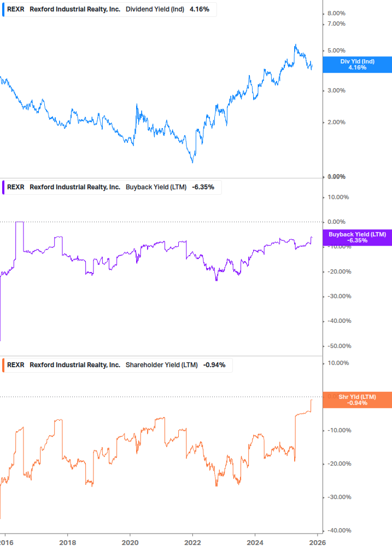Click the 2020 label on the time axis
The height and width of the screenshot is (550, 392).
tap(130, 543)
